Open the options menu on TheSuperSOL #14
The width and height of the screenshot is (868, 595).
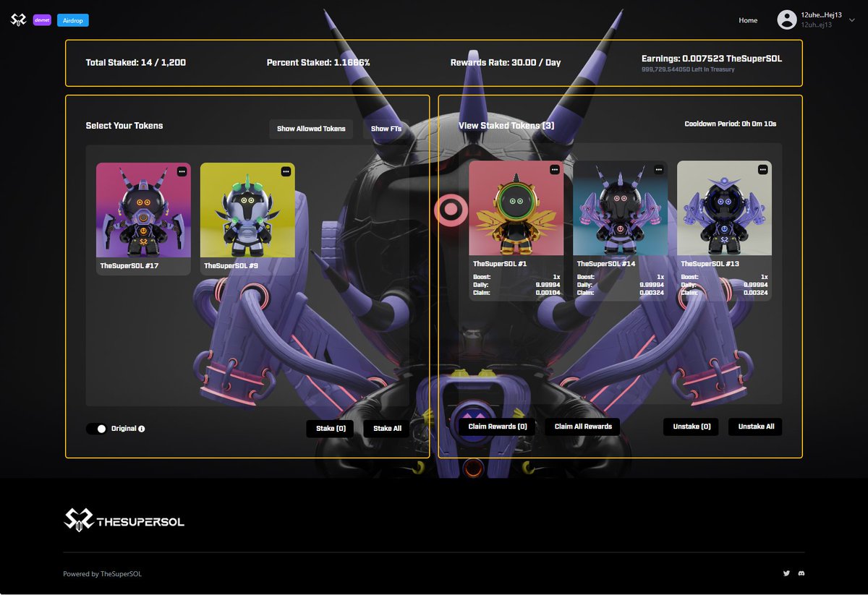659,169
